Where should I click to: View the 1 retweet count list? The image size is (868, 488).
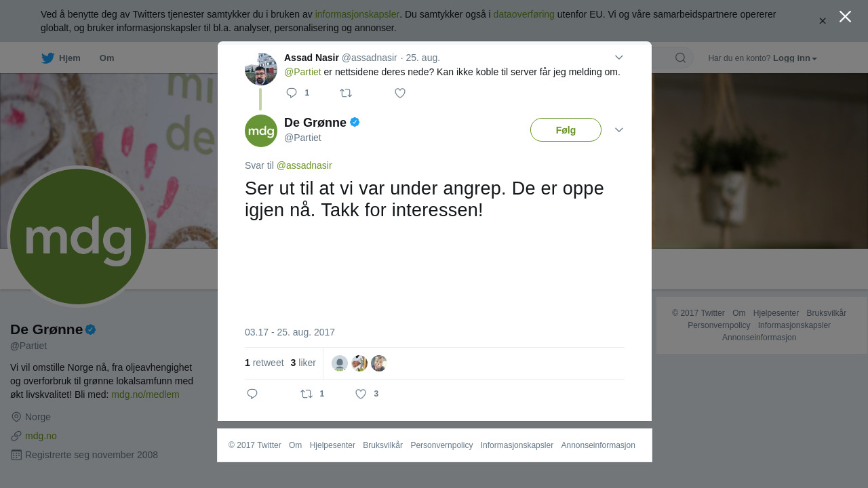point(264,363)
